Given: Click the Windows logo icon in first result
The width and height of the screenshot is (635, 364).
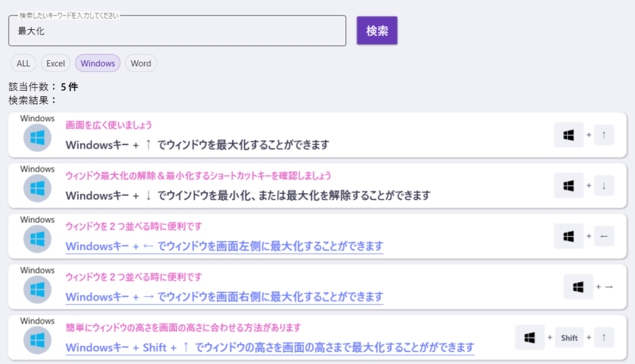Looking at the screenshot, I should (37, 138).
